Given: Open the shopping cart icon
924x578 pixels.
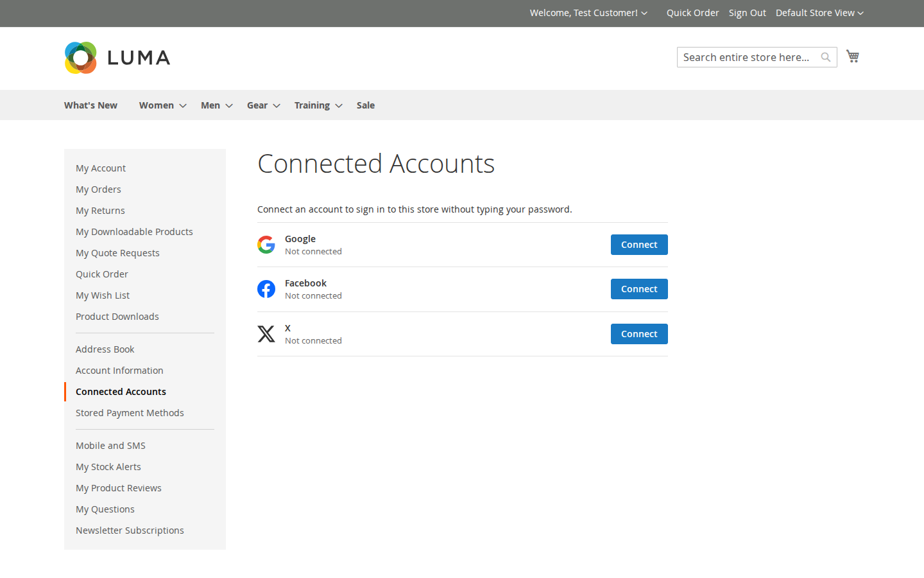Looking at the screenshot, I should (x=853, y=57).
